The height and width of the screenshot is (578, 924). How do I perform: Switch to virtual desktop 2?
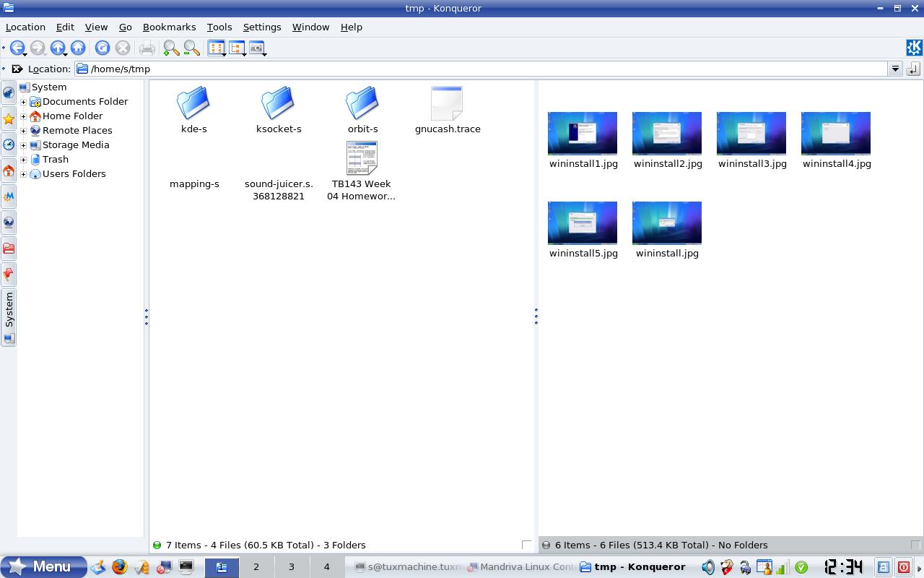pos(256,567)
